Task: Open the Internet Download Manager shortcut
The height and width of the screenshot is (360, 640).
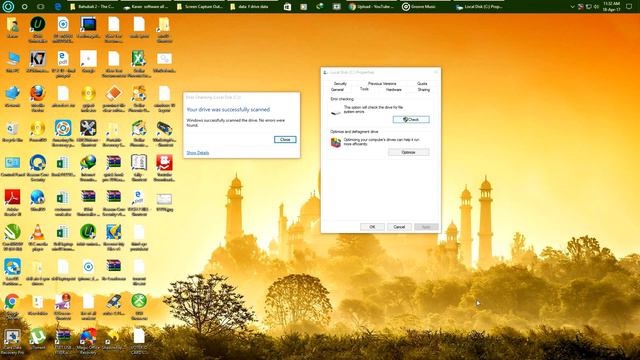Action: point(88,167)
